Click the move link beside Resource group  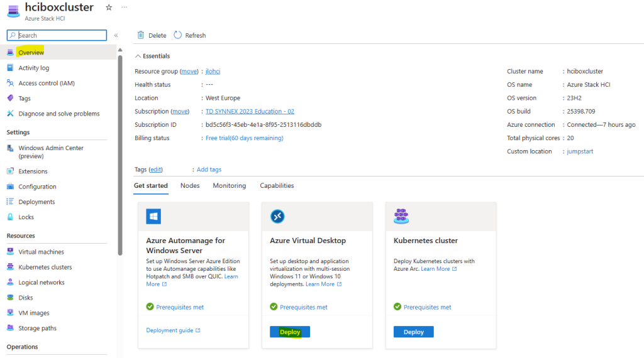tap(189, 72)
